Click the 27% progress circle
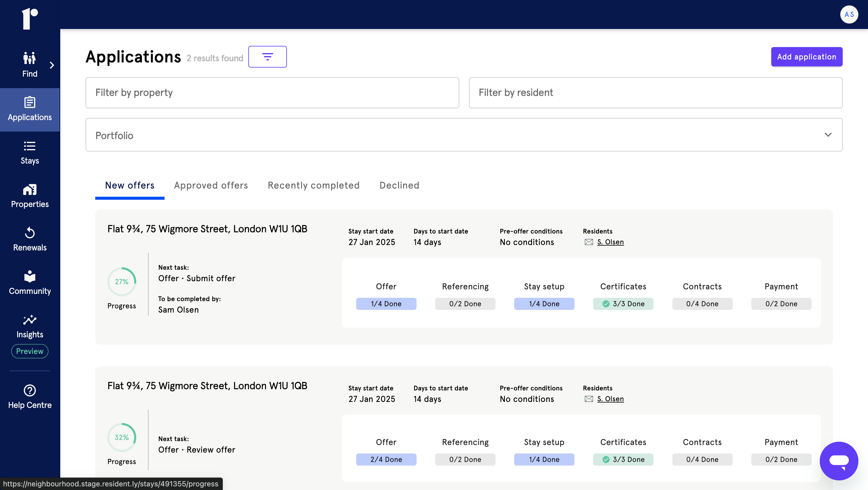 tap(122, 281)
